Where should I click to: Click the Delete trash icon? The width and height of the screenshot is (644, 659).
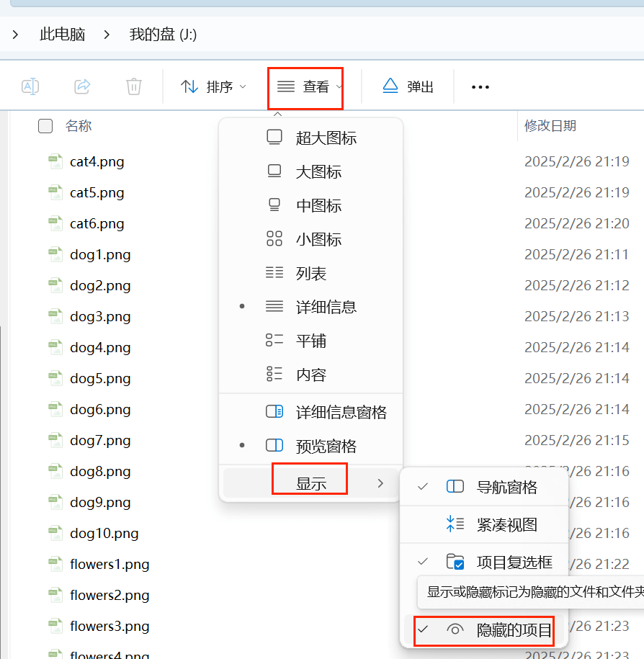pos(133,86)
